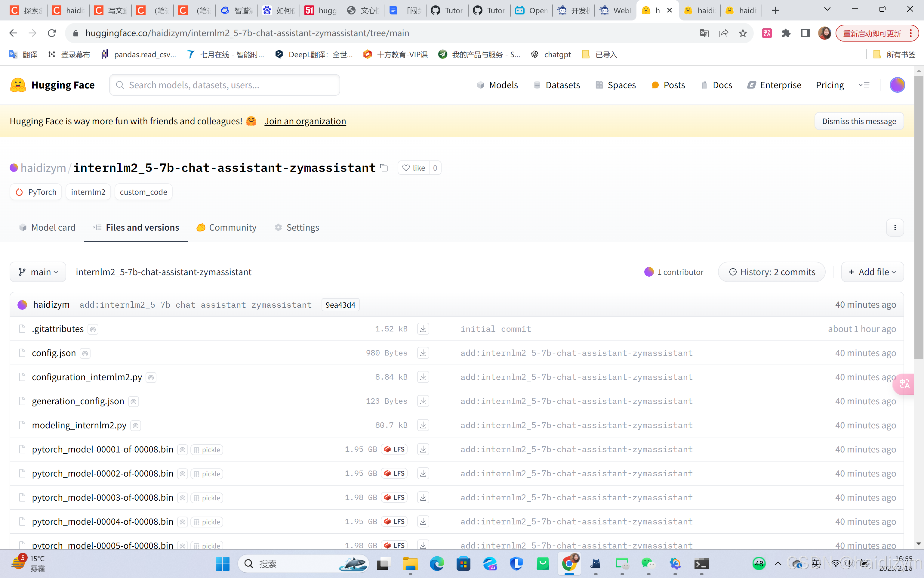The image size is (924, 578).
Task: Click the Windows taskbar search box
Action: (x=303, y=564)
